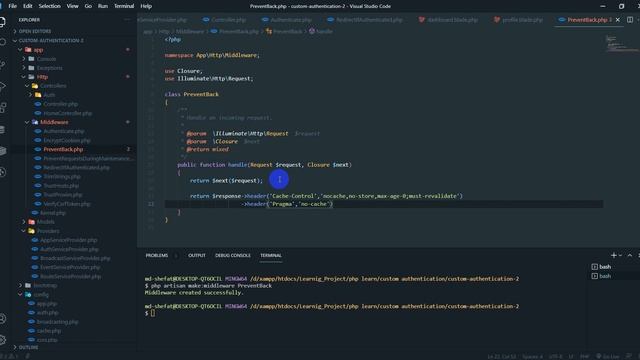The image size is (640, 360).
Task: Maximize the panel with the up chevron
Action: pos(630,255)
